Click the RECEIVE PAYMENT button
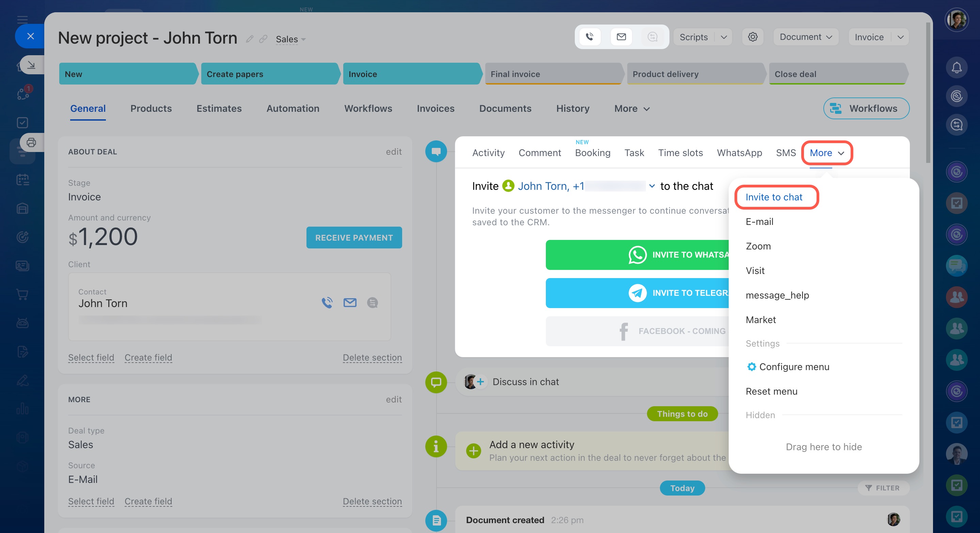This screenshot has width=980, height=533. point(354,238)
